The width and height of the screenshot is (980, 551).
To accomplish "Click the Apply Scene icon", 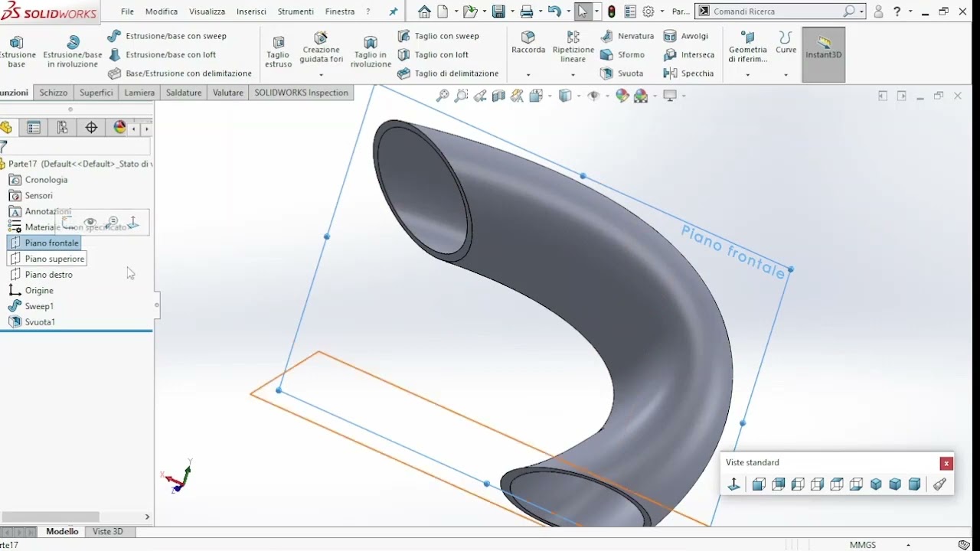I will (641, 96).
